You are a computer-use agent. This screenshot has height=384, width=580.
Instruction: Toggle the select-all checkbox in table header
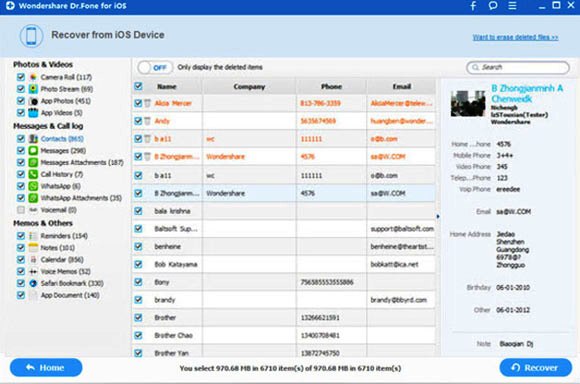pyautogui.click(x=138, y=86)
